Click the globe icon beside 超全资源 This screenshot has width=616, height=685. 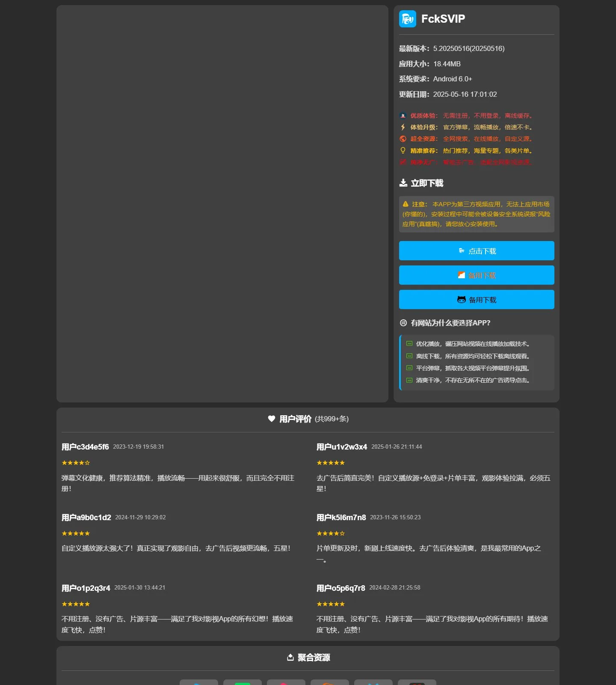(x=403, y=139)
